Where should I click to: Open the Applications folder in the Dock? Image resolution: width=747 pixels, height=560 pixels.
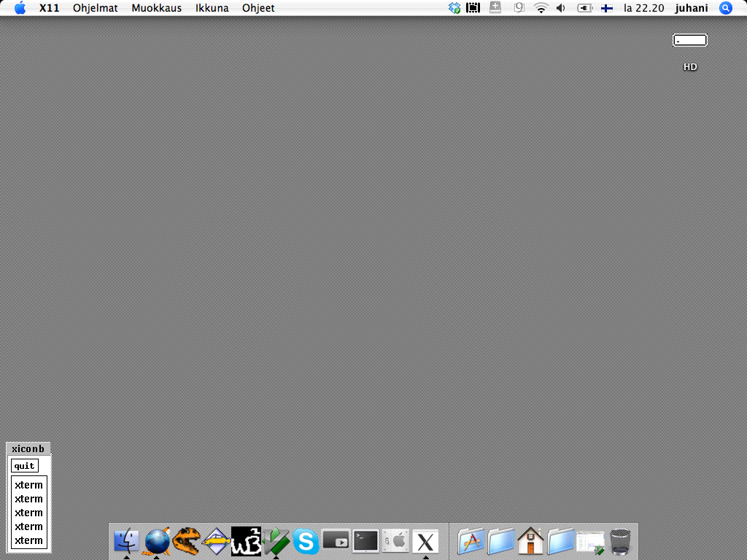click(472, 542)
